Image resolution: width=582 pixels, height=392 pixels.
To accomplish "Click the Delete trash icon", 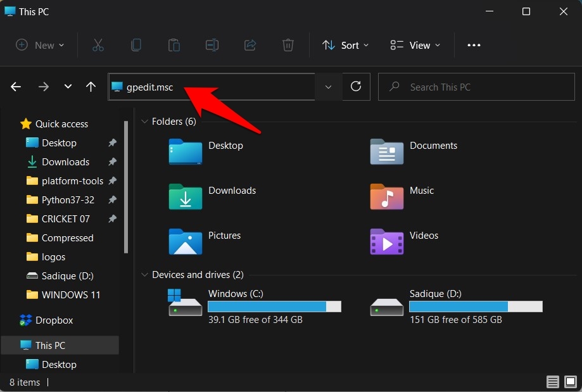I will 288,46.
